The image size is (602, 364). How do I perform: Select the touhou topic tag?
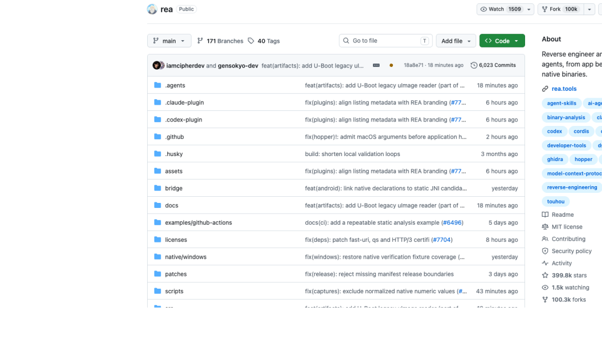pyautogui.click(x=556, y=202)
